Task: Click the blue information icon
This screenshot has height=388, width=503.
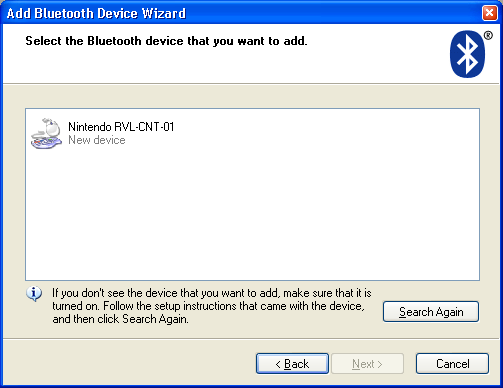Action: [x=34, y=294]
